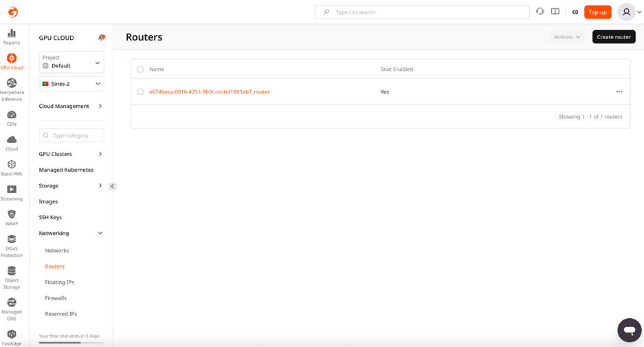Open SSH Keys page
Screen dimensions: 644x347
(x=50, y=217)
